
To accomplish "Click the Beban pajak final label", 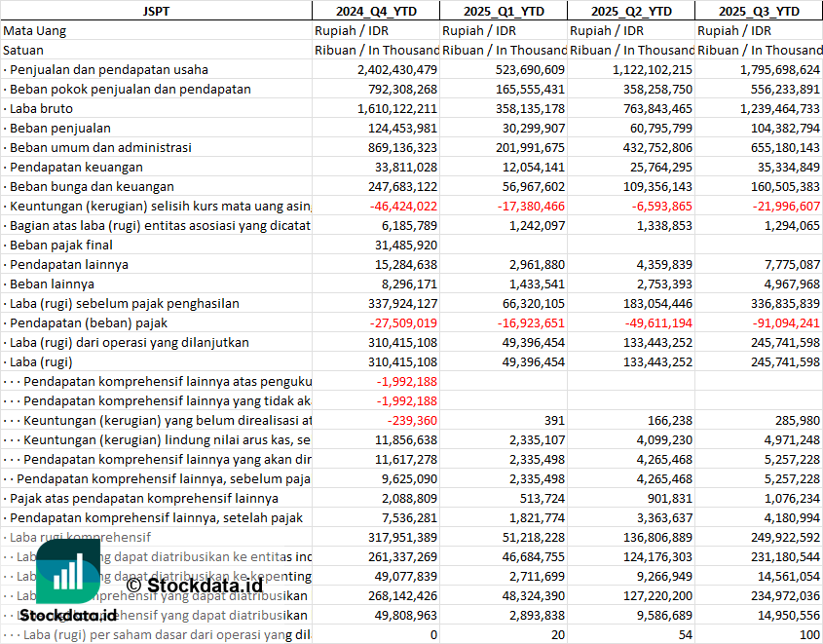I will click(61, 246).
